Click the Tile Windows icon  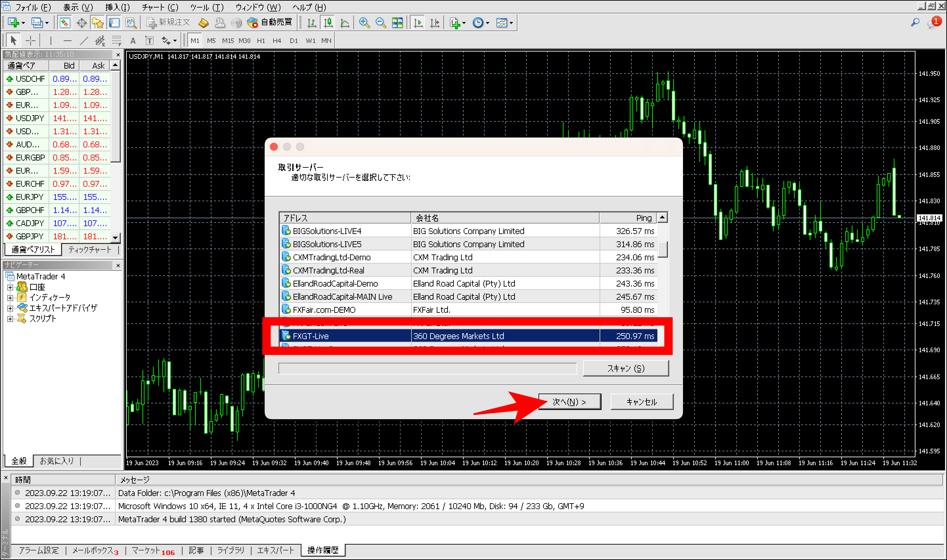(397, 23)
